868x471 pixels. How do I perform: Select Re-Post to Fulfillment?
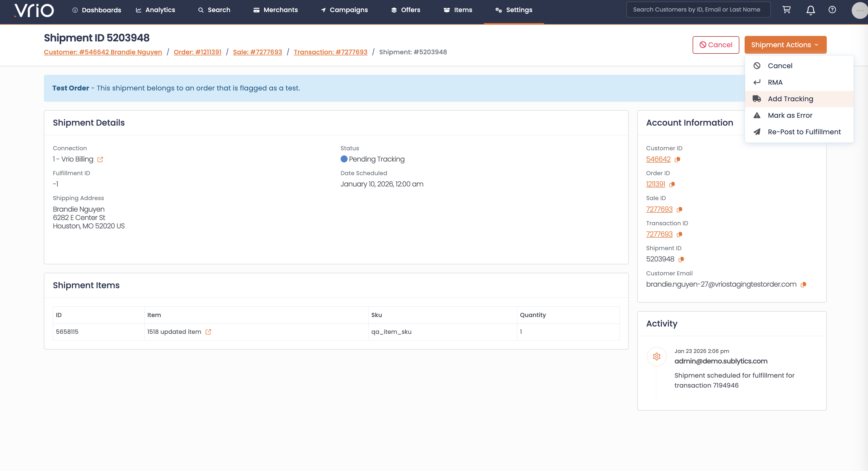(804, 132)
